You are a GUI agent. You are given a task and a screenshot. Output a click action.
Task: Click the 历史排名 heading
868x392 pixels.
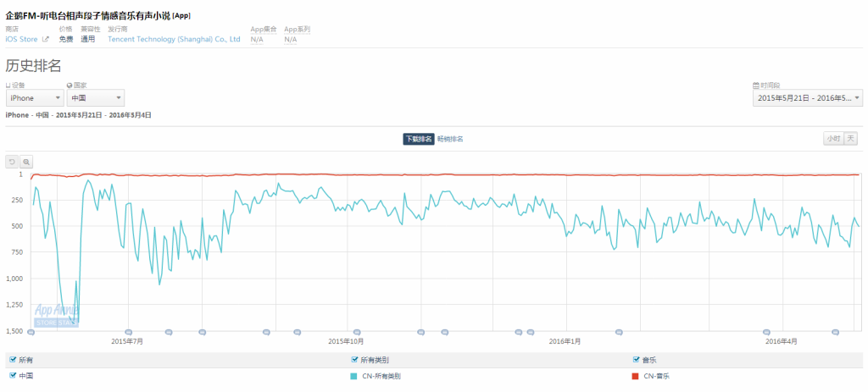pyautogui.click(x=33, y=66)
